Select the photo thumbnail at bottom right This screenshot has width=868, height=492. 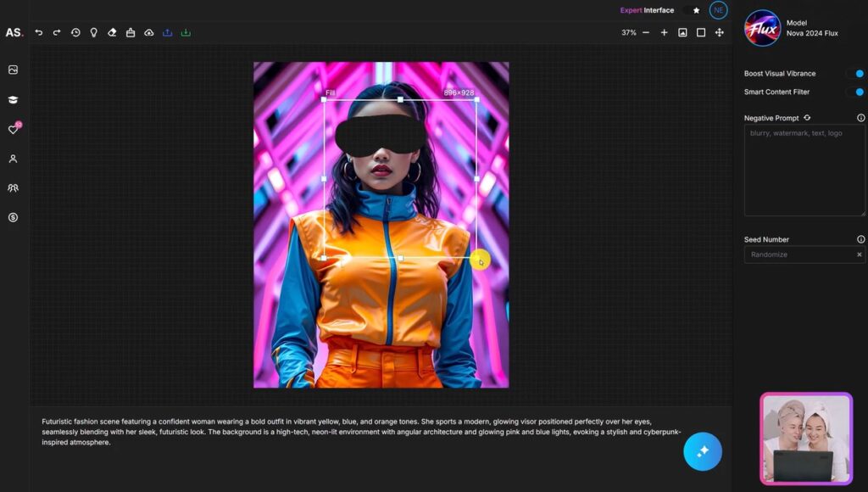[x=804, y=438]
